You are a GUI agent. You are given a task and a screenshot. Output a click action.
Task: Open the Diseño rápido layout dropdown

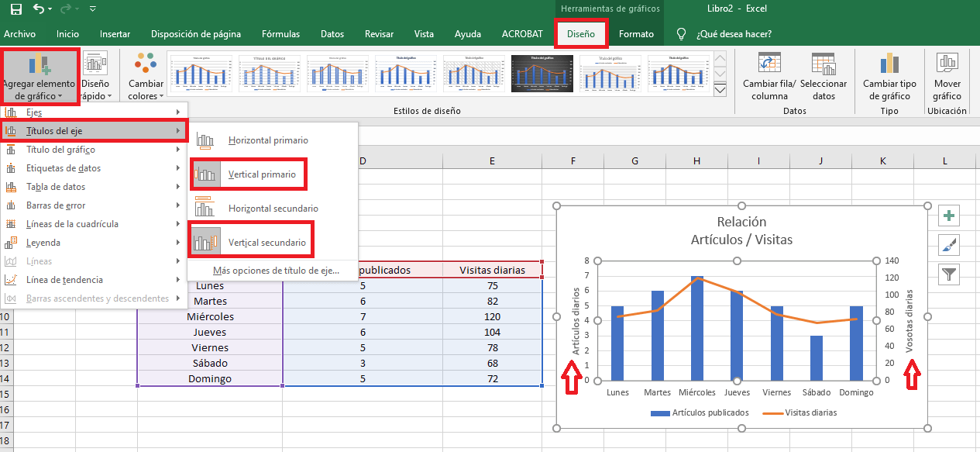click(x=96, y=76)
